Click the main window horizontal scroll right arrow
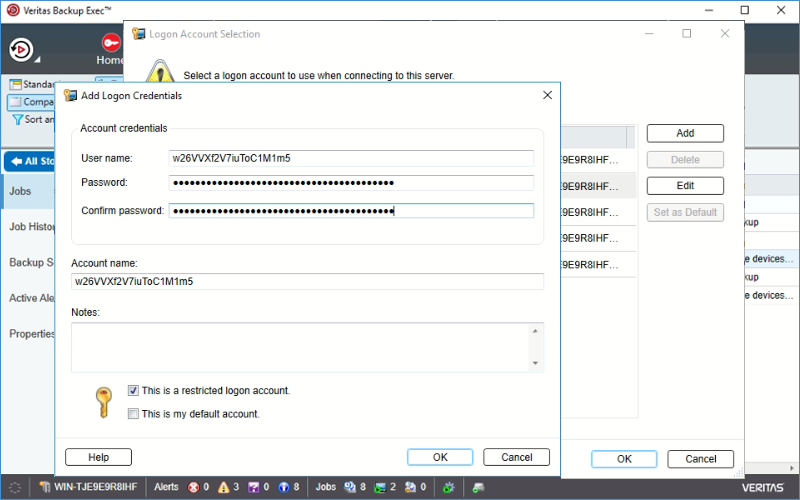The image size is (800, 500). point(792,467)
